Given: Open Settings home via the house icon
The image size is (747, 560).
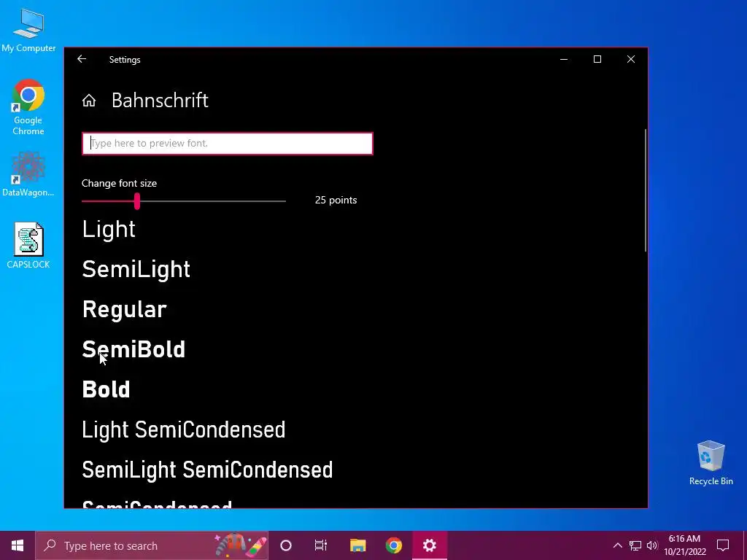Looking at the screenshot, I should (88, 101).
